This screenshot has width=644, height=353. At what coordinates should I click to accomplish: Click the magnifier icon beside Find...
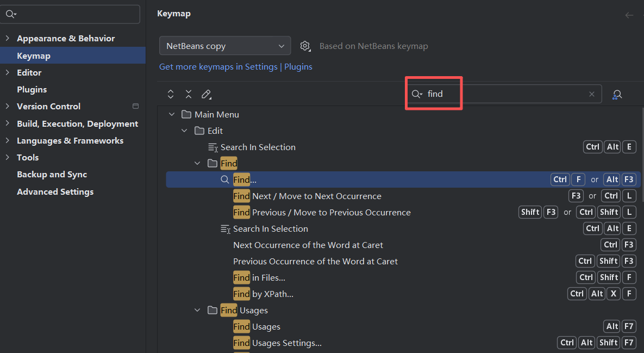224,179
